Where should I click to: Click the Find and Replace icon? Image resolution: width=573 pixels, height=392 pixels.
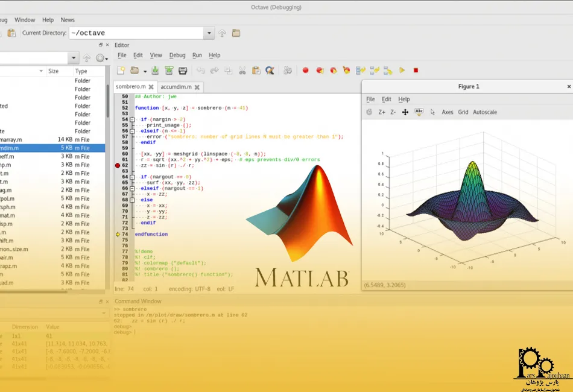tap(270, 71)
